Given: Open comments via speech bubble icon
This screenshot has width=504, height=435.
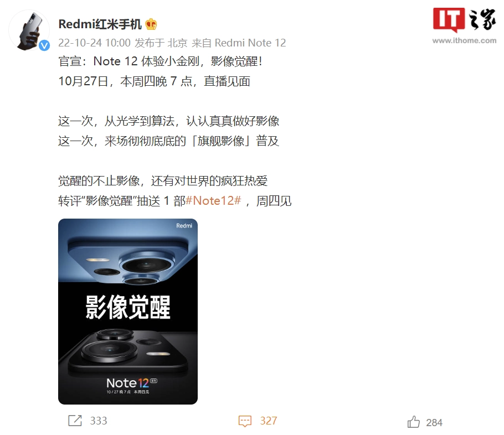Looking at the screenshot, I should 245,421.
